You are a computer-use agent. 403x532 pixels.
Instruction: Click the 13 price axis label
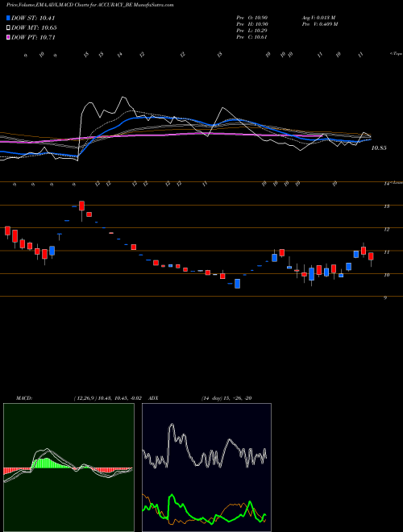pyautogui.click(x=386, y=206)
